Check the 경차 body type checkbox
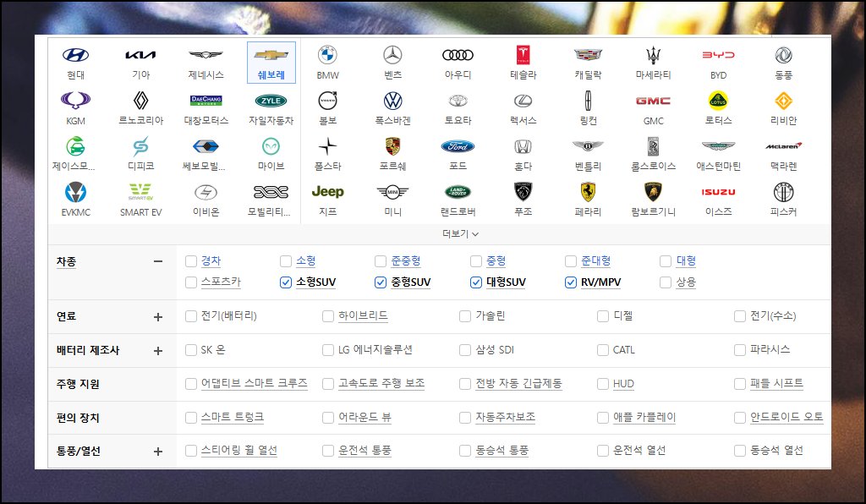This screenshot has height=504, width=866. (191, 261)
